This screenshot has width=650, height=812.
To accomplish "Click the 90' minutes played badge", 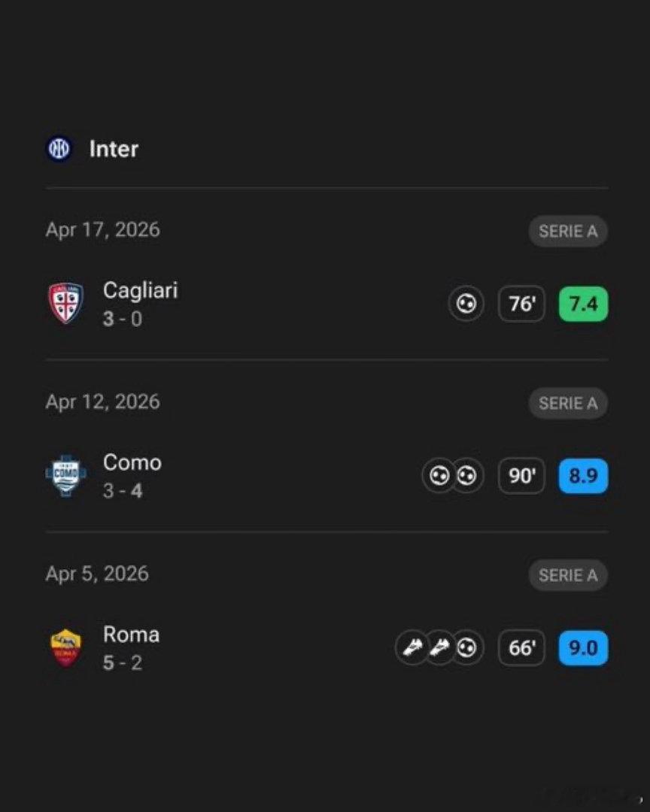I will (x=521, y=476).
